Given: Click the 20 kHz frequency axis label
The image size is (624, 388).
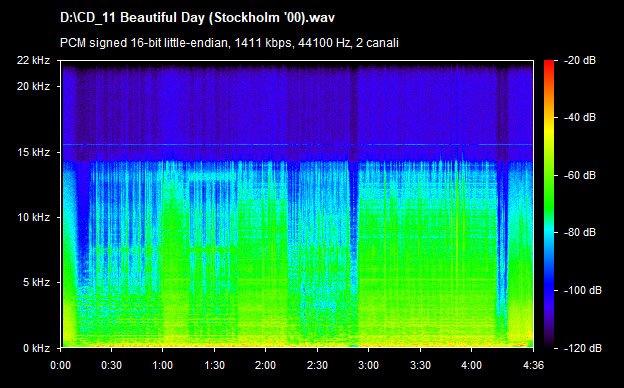Looking at the screenshot, I should click(x=33, y=86).
